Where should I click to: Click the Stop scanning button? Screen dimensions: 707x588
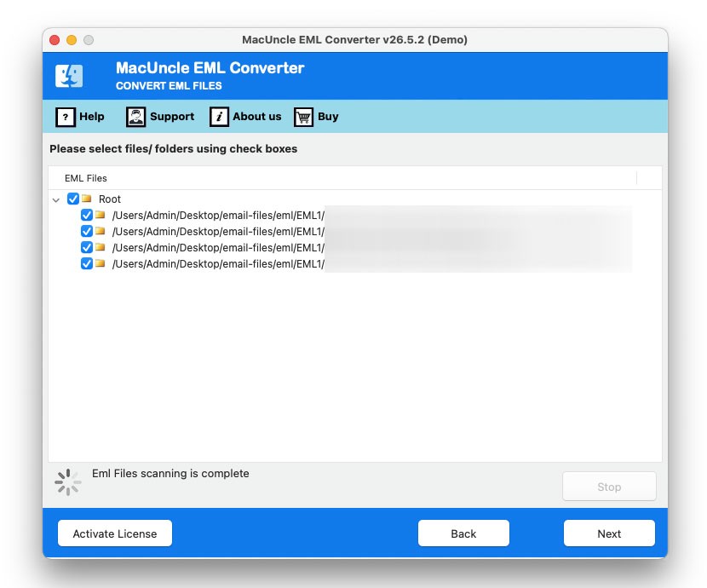609,487
